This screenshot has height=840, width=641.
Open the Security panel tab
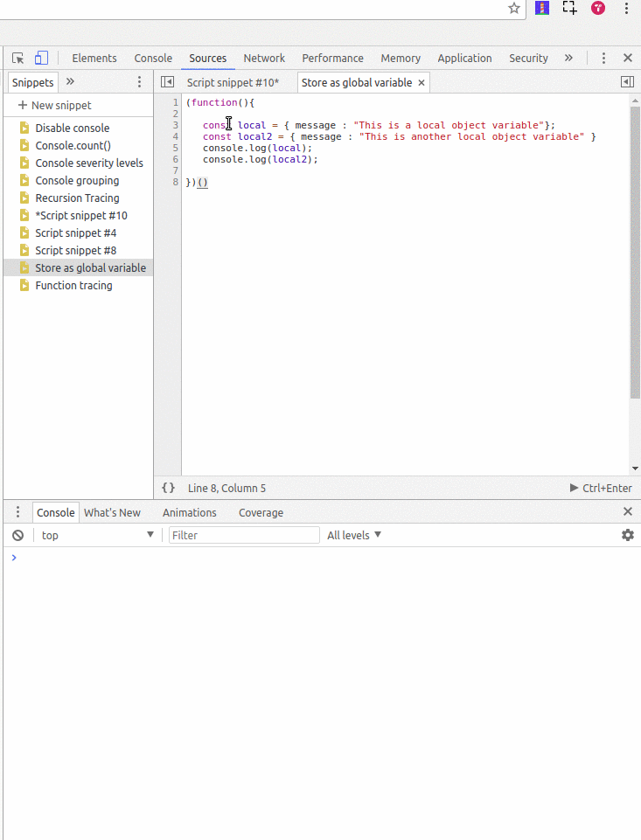[x=528, y=58]
